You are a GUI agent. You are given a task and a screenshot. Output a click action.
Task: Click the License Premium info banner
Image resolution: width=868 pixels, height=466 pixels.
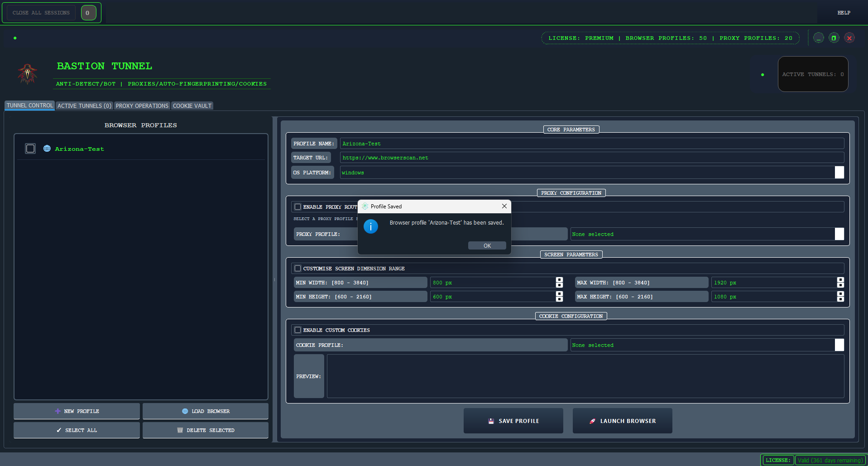[670, 38]
